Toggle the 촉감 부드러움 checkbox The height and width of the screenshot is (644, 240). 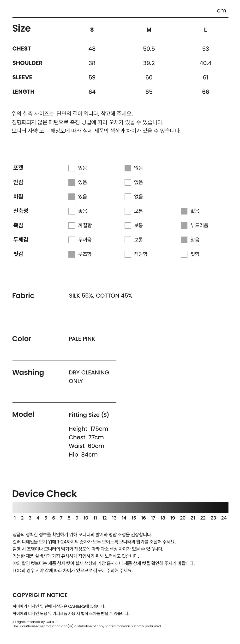pyautogui.click(x=184, y=226)
